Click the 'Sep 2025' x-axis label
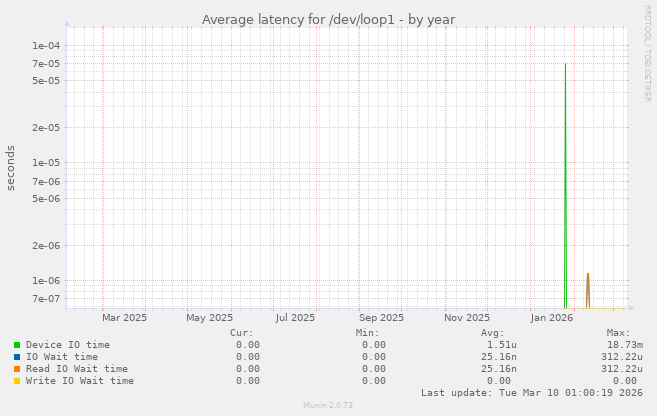 point(381,318)
